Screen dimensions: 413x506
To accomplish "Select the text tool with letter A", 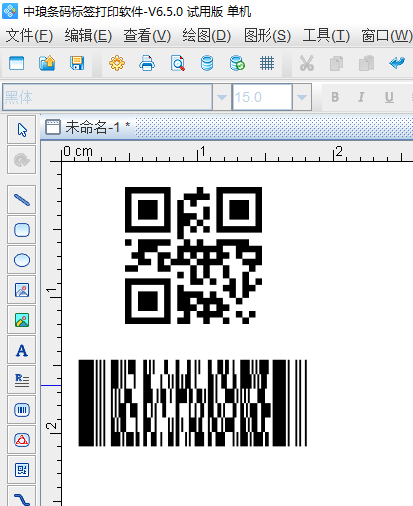I will [22, 350].
